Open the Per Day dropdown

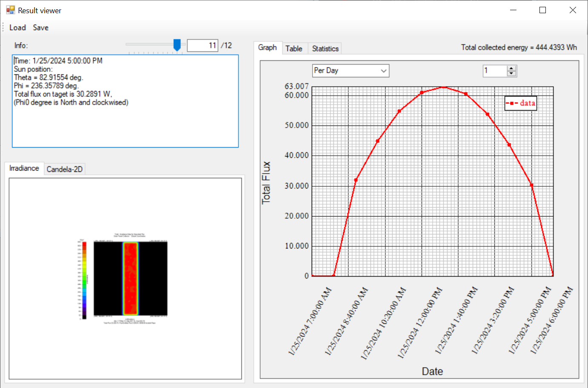(350, 71)
